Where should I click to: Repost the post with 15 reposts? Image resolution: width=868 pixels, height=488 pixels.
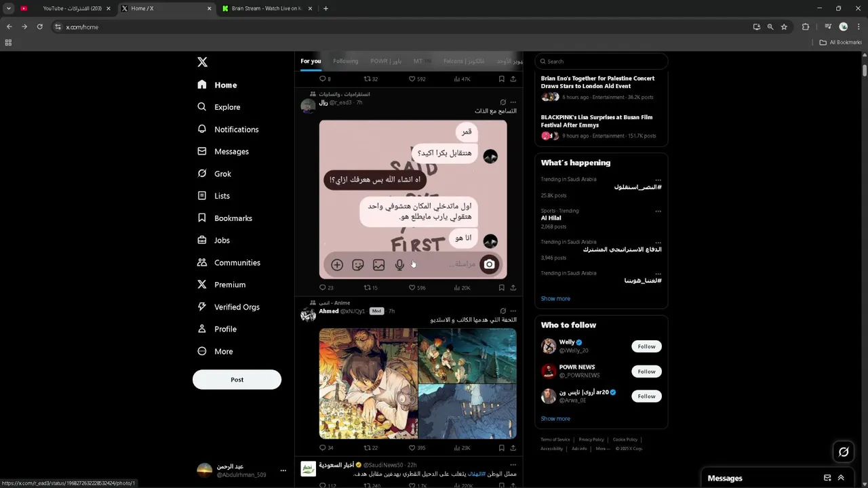[x=370, y=287]
